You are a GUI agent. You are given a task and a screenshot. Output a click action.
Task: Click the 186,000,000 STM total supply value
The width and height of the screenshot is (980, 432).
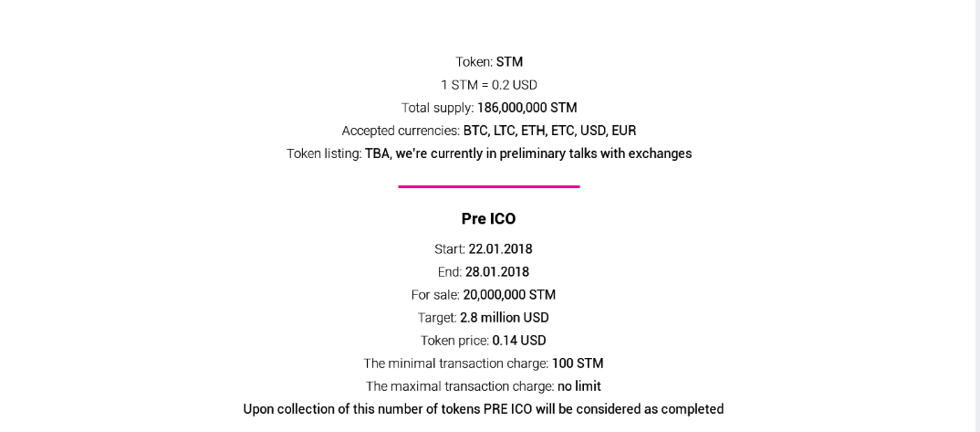point(526,108)
